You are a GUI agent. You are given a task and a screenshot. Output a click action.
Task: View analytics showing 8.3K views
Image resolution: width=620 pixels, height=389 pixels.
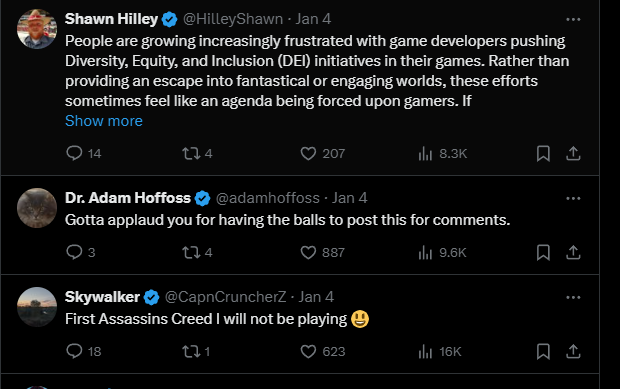coord(442,153)
